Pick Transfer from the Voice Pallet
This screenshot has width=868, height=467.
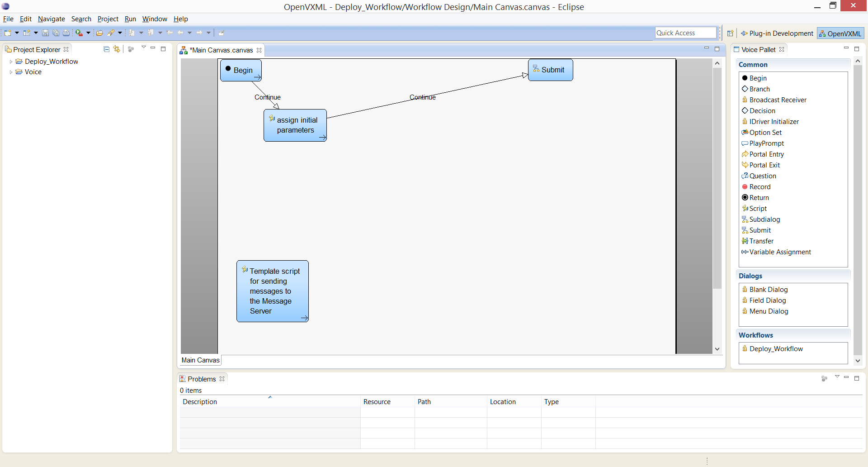coord(758,241)
